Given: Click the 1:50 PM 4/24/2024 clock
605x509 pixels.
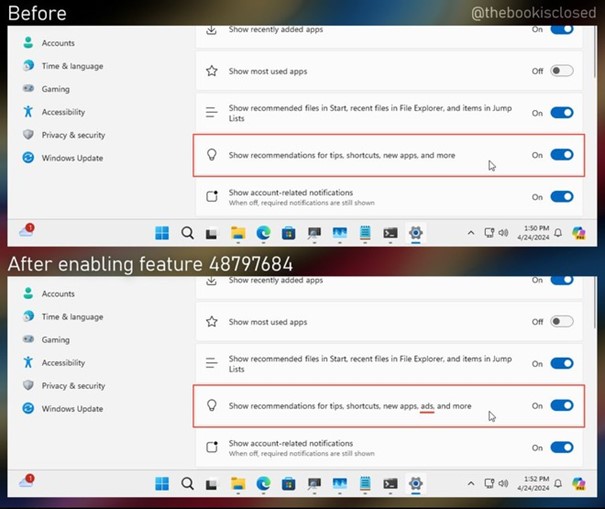Looking at the screenshot, I should coord(534,233).
